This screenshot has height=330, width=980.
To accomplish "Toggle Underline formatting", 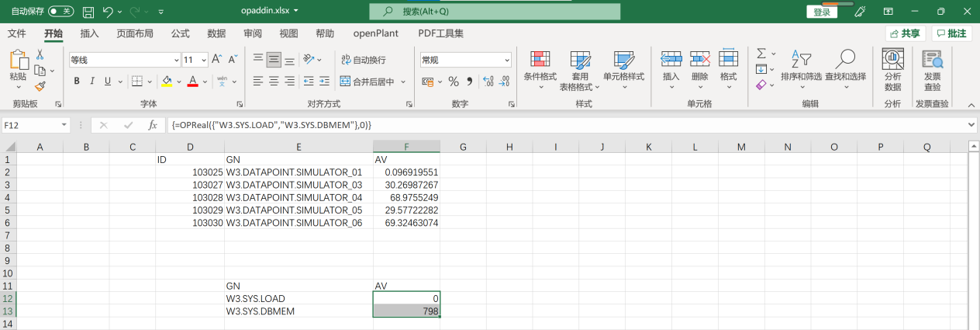I will click(108, 82).
